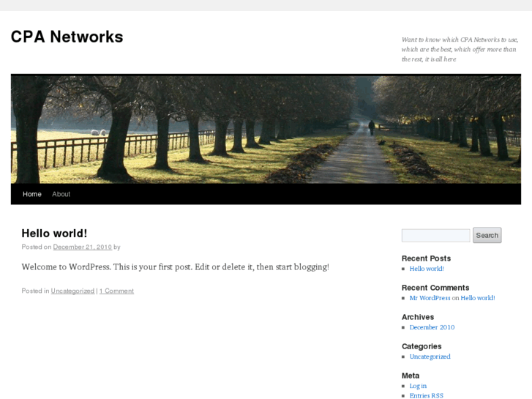The image size is (532, 399).
Task: Click the Categories heading
Action: 422,346
